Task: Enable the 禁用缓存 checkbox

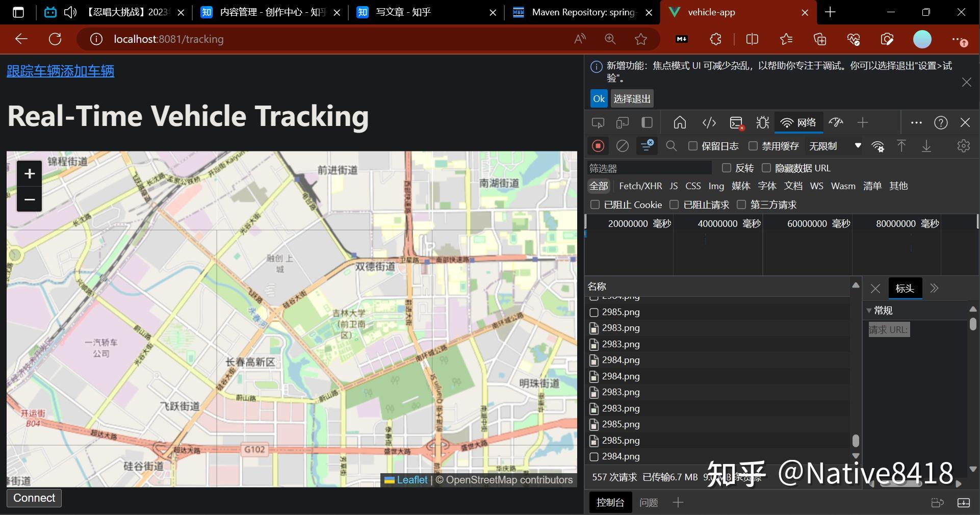Action: pyautogui.click(x=753, y=146)
